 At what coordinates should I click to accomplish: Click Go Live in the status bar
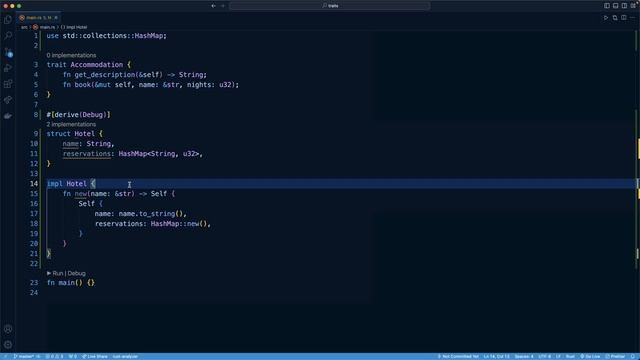tap(590, 356)
